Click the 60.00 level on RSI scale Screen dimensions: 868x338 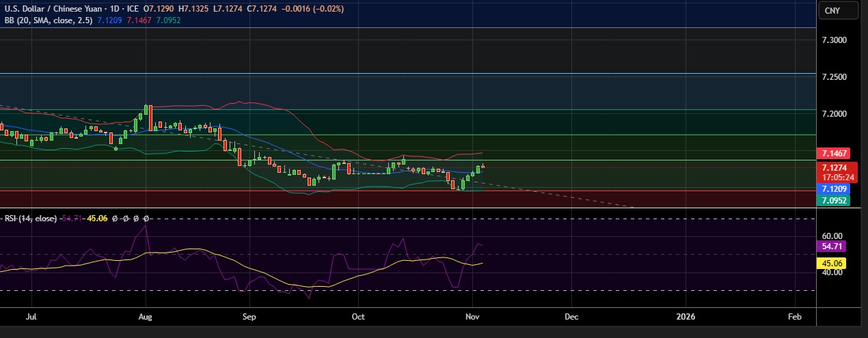point(834,236)
